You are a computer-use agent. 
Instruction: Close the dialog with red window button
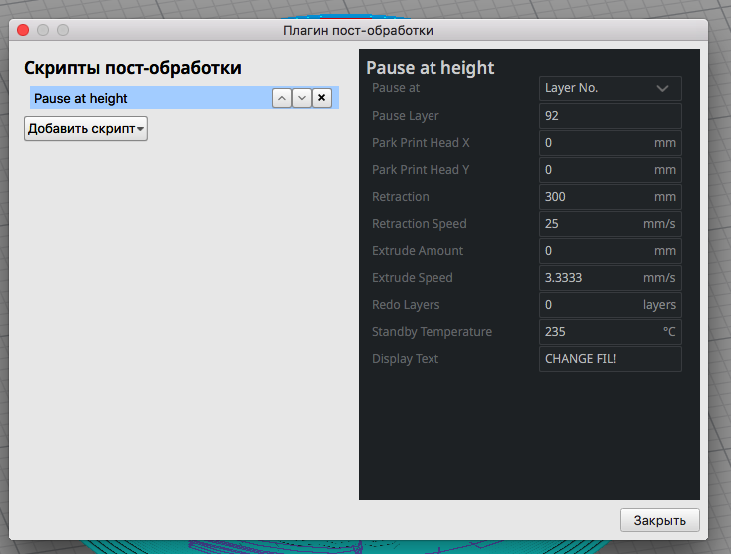point(23,30)
